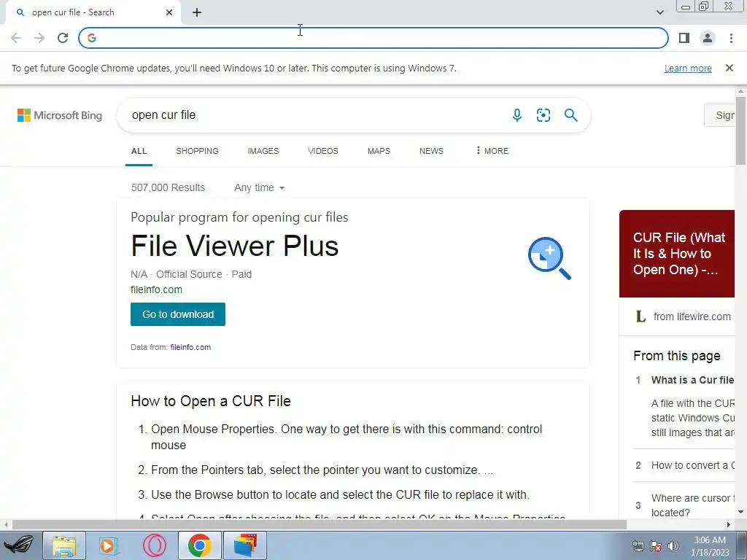Open the Any time date filter dropdown
This screenshot has width=747, height=560.
click(x=259, y=187)
